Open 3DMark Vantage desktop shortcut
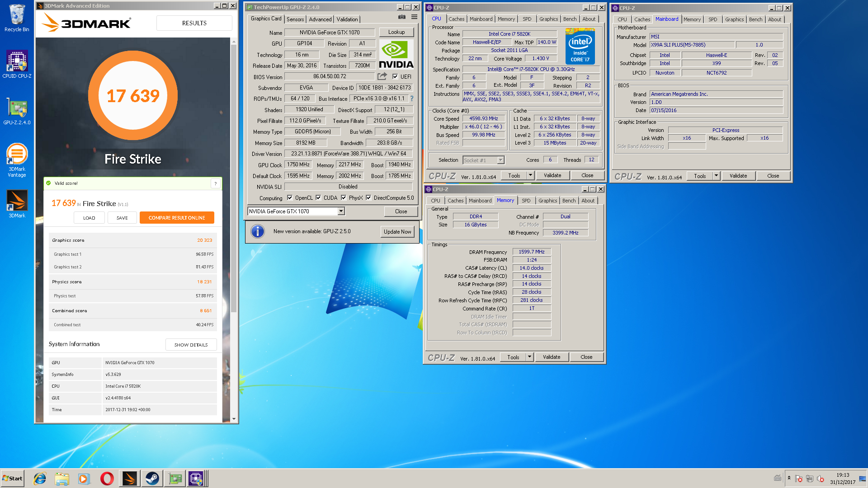868x488 pixels. click(17, 160)
